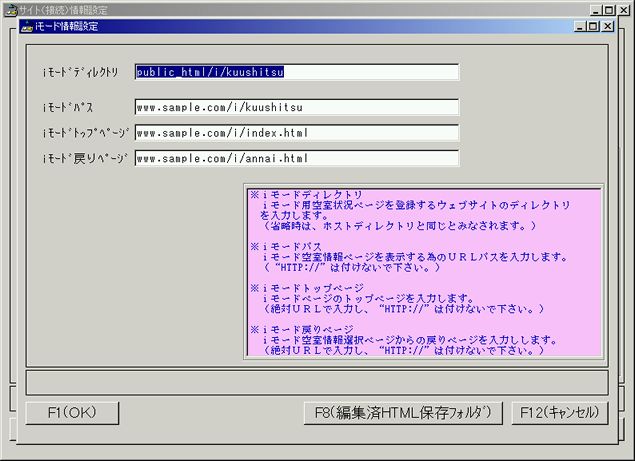635x461 pixels.
Task: Click the iモードパス label
Action: pyautogui.click(x=68, y=107)
